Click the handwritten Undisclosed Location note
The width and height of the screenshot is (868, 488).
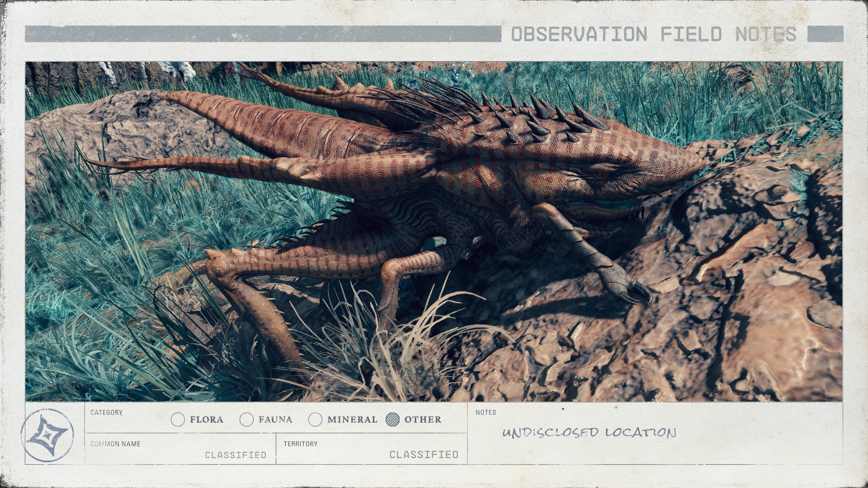[x=589, y=432]
